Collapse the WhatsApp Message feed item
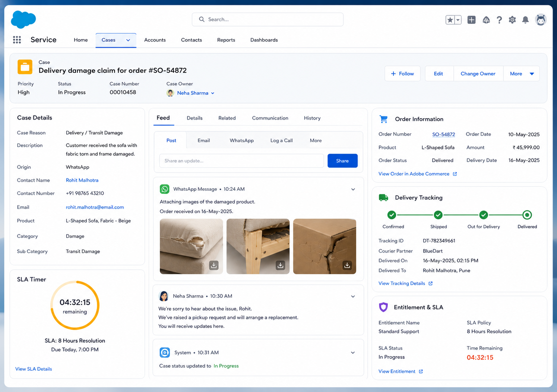The image size is (557, 392). (353, 189)
